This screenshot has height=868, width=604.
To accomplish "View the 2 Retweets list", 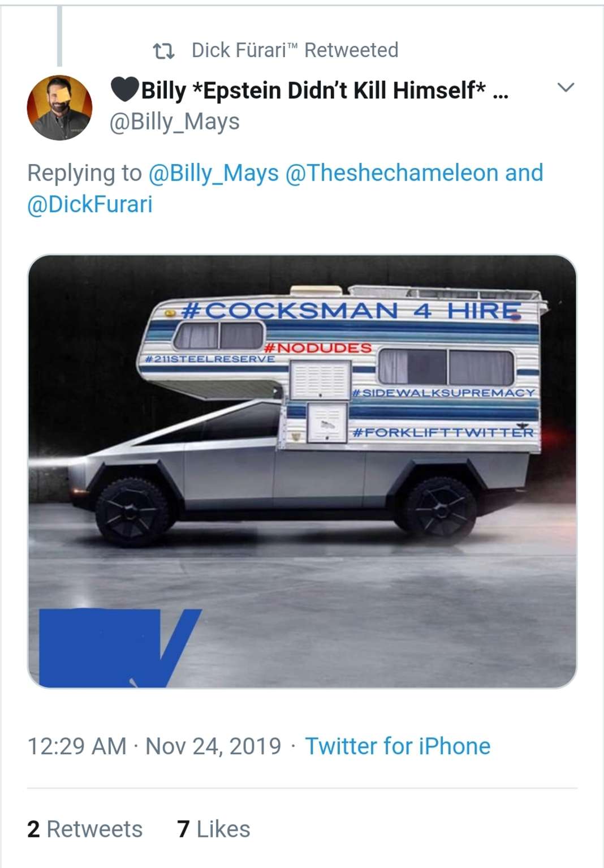I will tap(85, 829).
